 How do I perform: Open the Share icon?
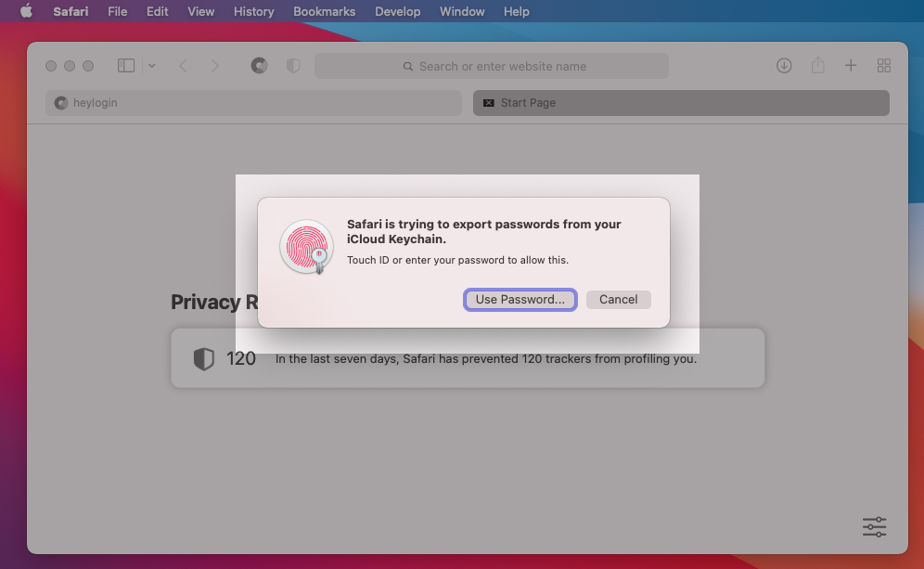(818, 65)
